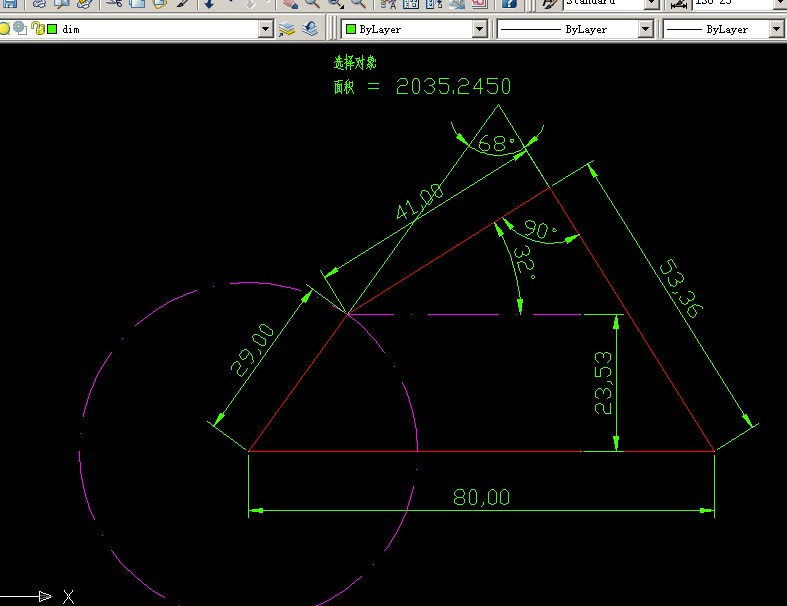This screenshot has width=787, height=606.
Task: Click the Zoom Previous magnifier
Action: point(358,4)
